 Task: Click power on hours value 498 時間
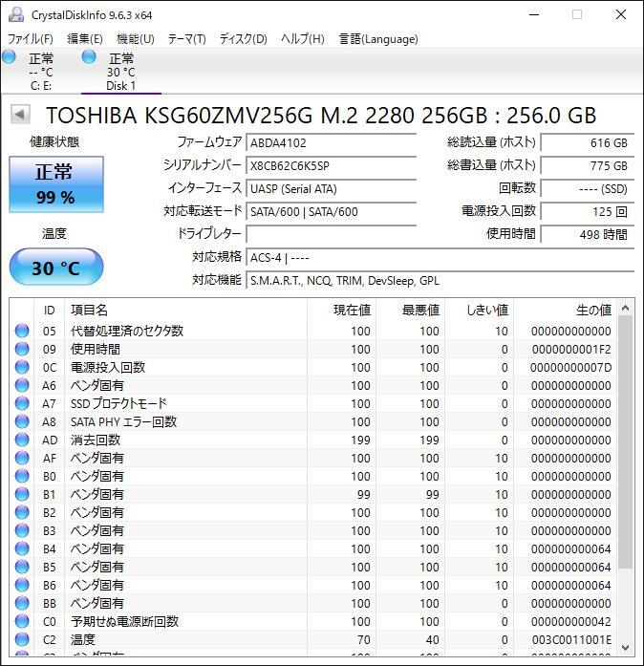[x=587, y=234]
